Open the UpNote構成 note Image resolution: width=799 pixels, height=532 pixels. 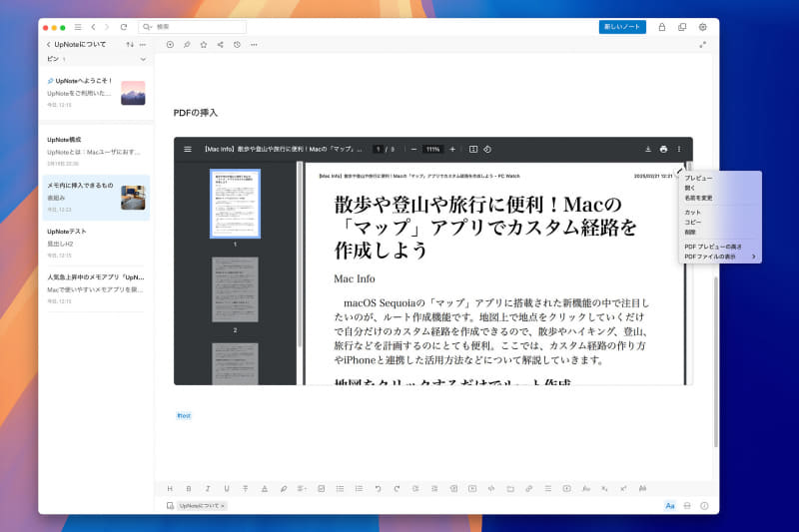pyautogui.click(x=96, y=151)
